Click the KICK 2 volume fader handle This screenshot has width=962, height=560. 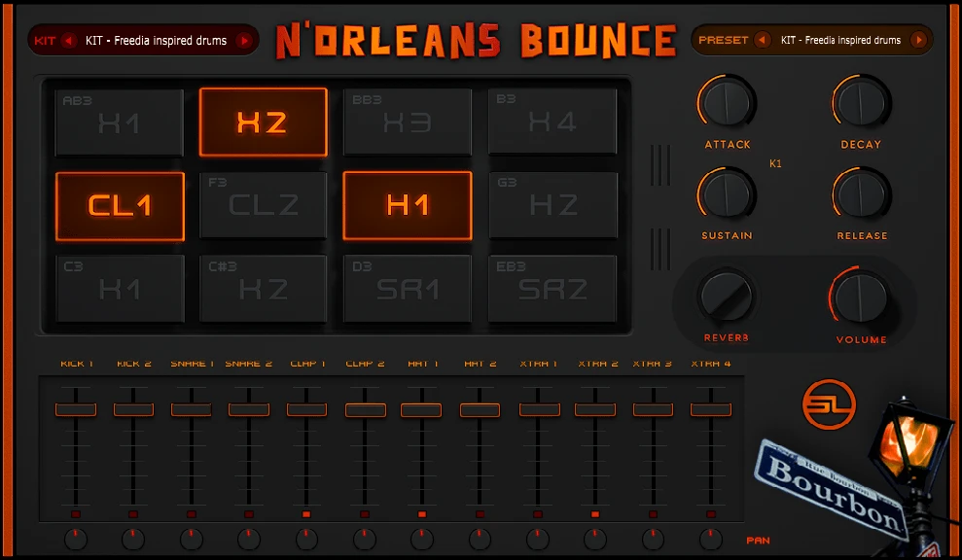point(133,409)
